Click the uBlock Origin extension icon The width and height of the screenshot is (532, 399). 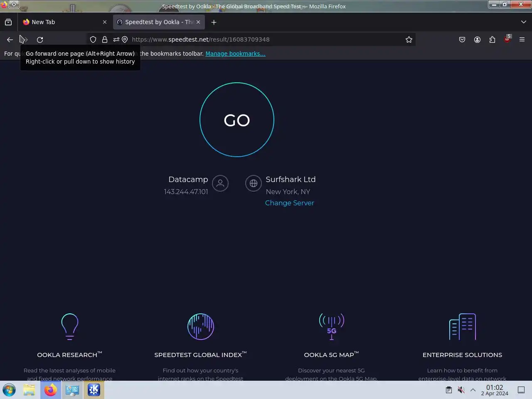507,39
